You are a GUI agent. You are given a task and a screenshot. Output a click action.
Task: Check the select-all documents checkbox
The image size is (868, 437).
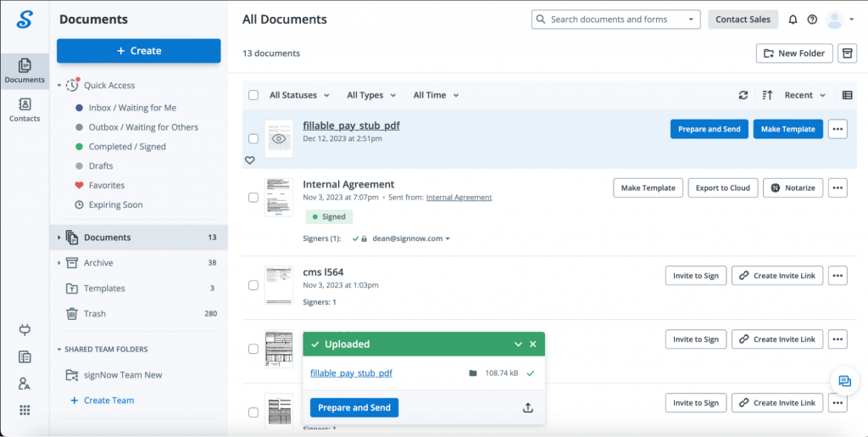pos(253,95)
